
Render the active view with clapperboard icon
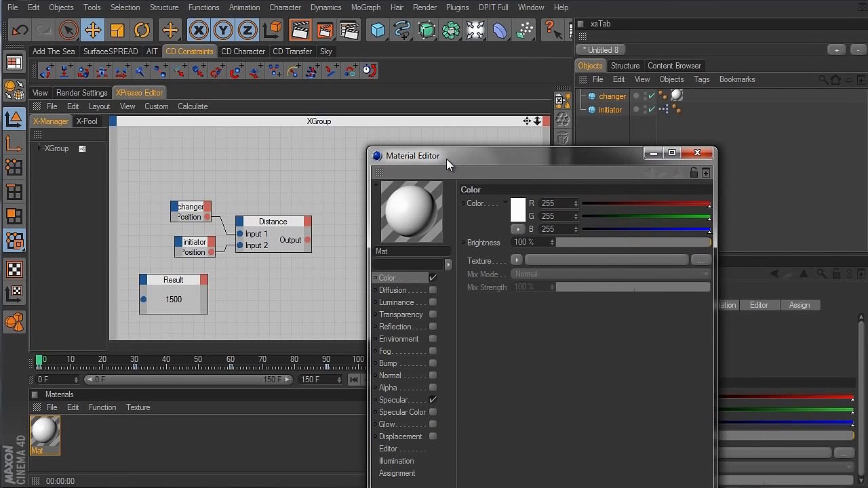pyautogui.click(x=300, y=30)
